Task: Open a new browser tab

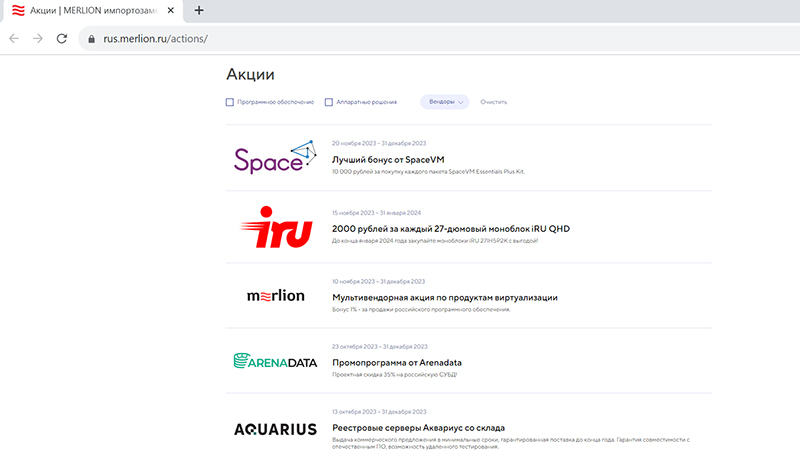Action: coord(199,10)
